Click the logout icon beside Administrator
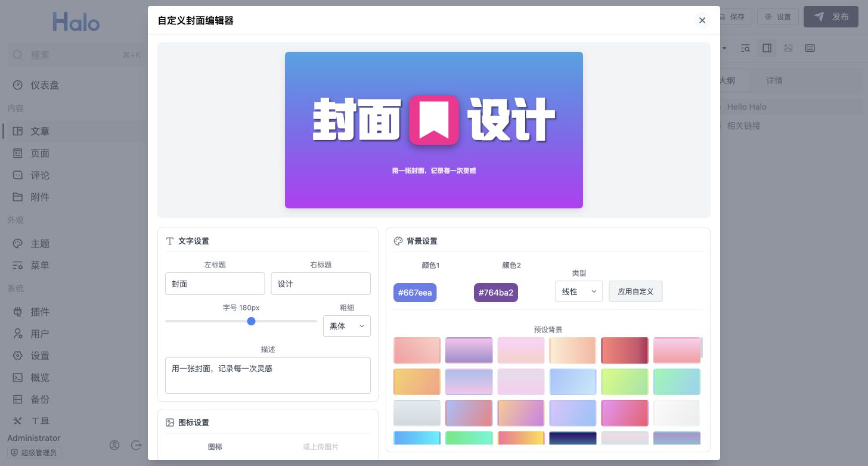 coord(137,445)
